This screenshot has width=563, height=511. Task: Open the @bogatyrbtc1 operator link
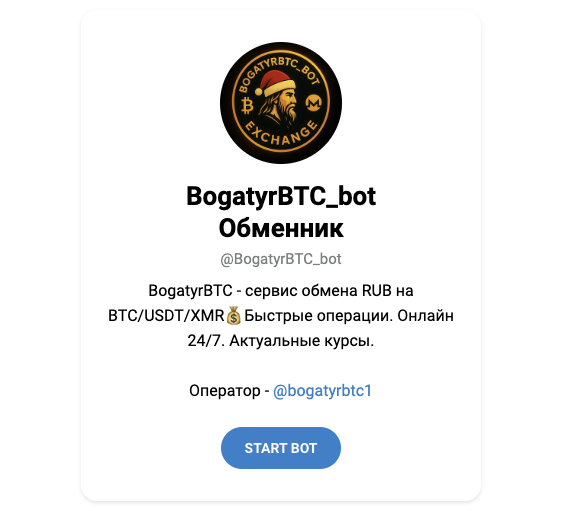(x=322, y=391)
